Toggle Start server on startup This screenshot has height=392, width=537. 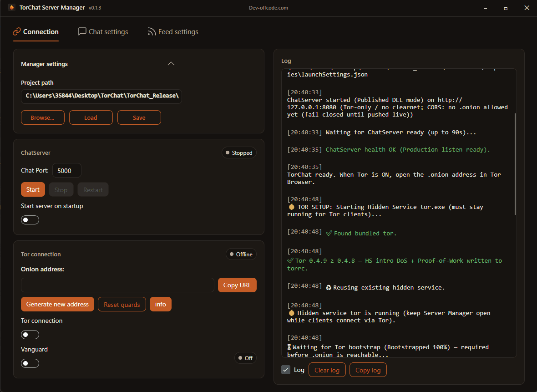tap(30, 220)
